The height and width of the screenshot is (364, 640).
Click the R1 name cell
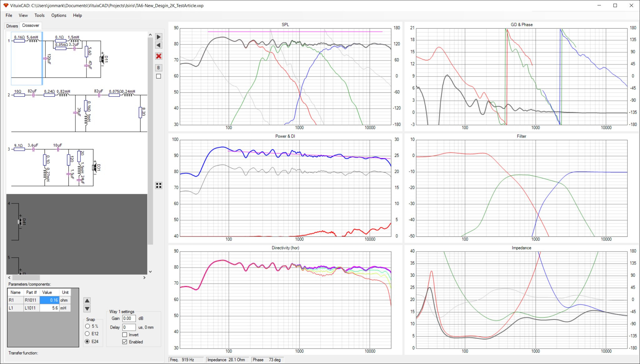(16, 300)
